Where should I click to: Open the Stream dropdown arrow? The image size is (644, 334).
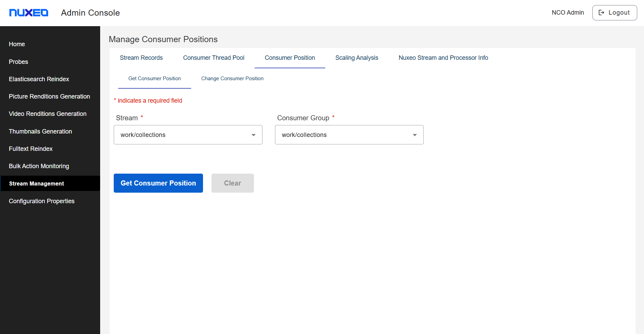[x=253, y=135]
